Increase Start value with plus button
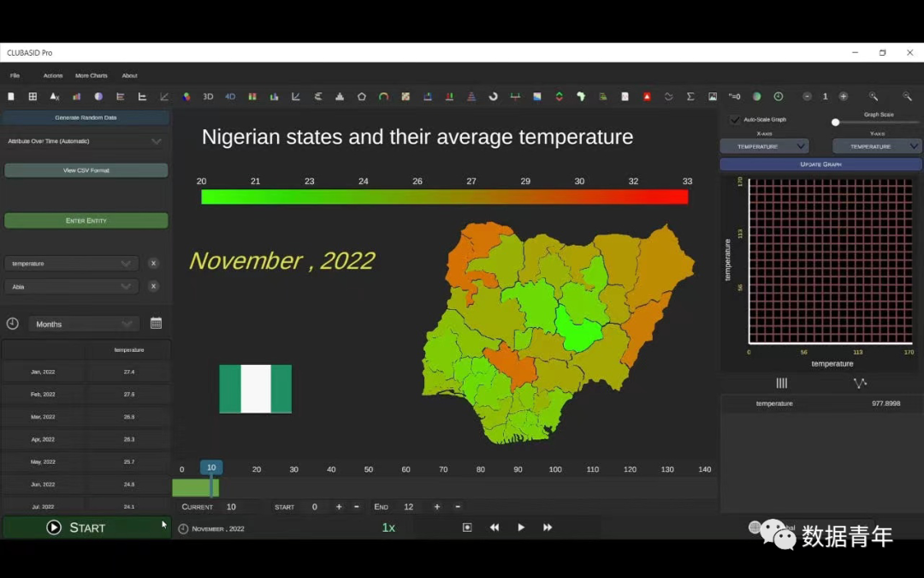Screen dimensions: 924x578 click(339, 507)
